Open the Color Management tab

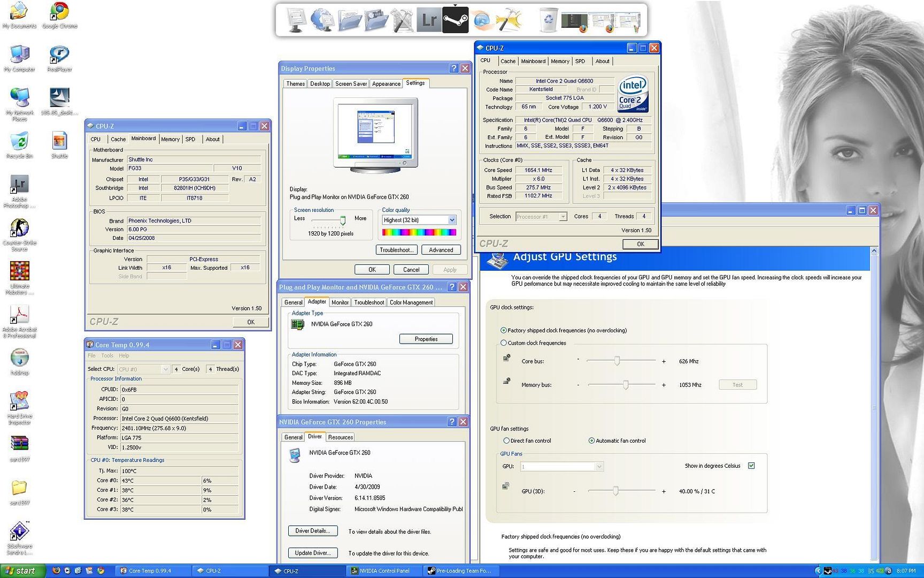point(411,302)
